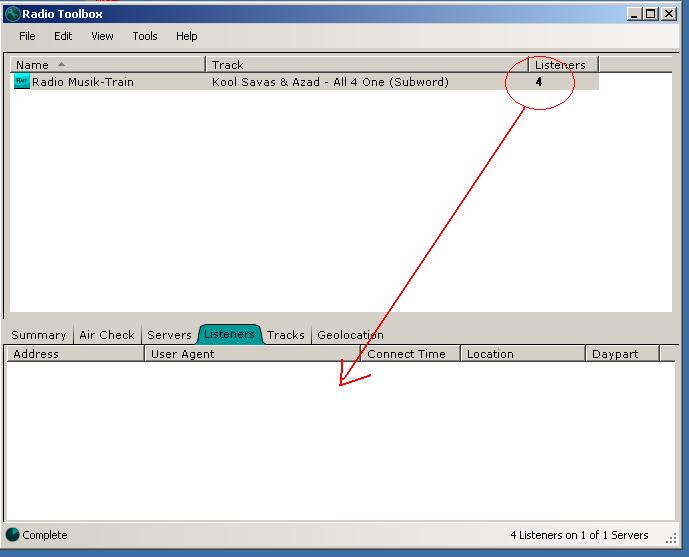
Task: Open the File menu
Action: (27, 36)
